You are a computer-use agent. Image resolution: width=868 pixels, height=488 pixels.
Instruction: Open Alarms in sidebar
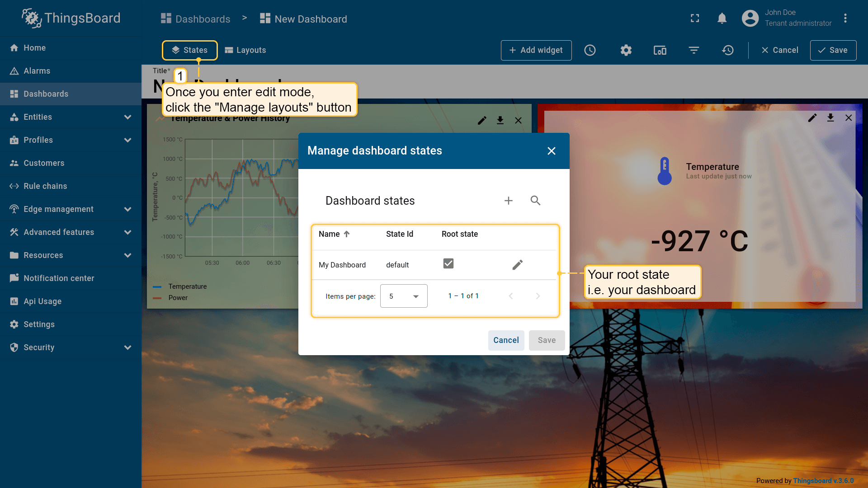coord(71,71)
